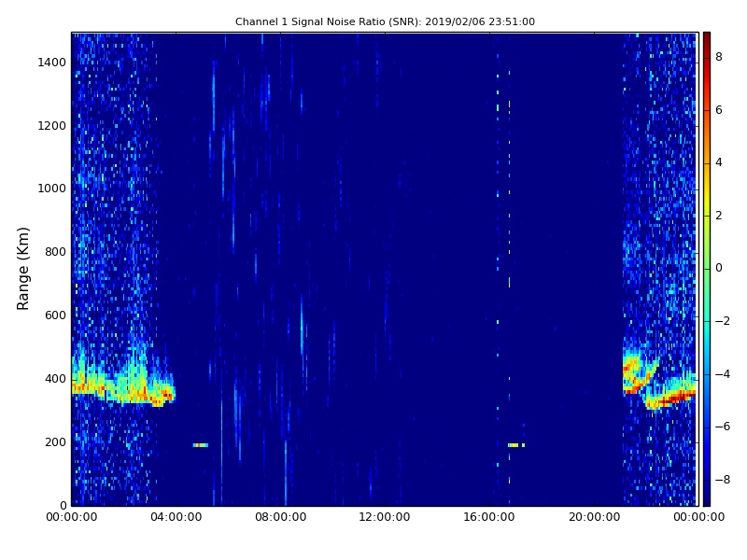Click the 1200 range tick label
The height and width of the screenshot is (560, 747).
point(52,126)
